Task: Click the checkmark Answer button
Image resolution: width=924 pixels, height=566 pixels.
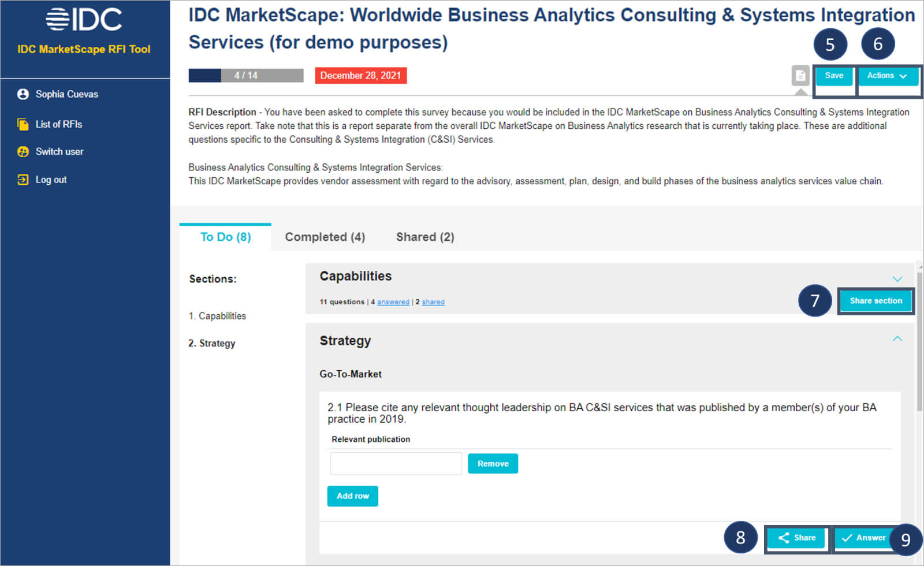Action: click(863, 538)
